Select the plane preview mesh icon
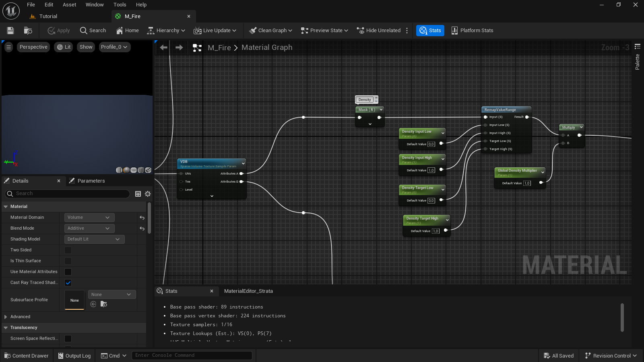 point(134,170)
